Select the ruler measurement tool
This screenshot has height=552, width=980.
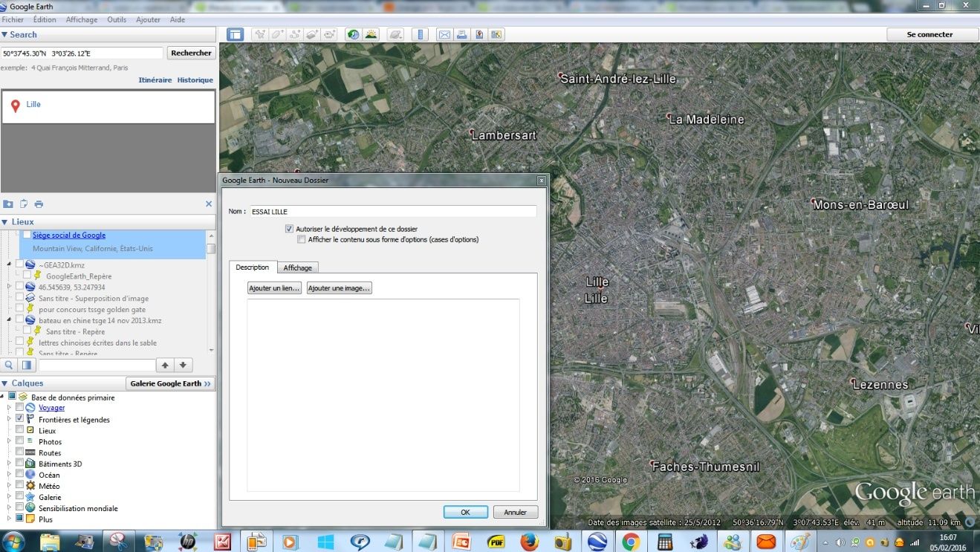pyautogui.click(x=421, y=34)
